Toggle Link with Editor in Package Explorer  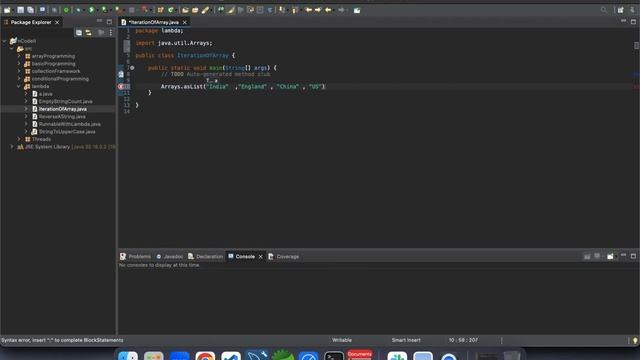(x=89, y=33)
